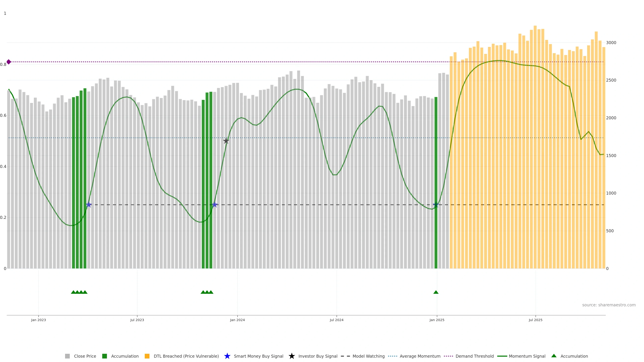Click the blue star icon in legend
The width and height of the screenshot is (644, 362).
tap(227, 356)
